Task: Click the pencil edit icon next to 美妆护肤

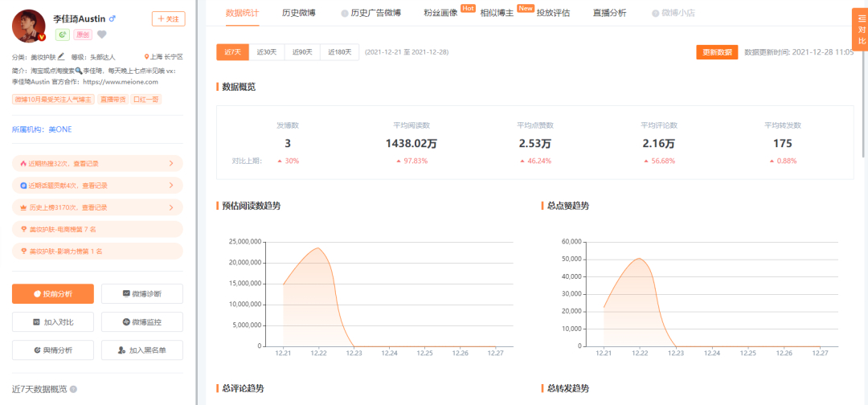Action: click(x=61, y=56)
